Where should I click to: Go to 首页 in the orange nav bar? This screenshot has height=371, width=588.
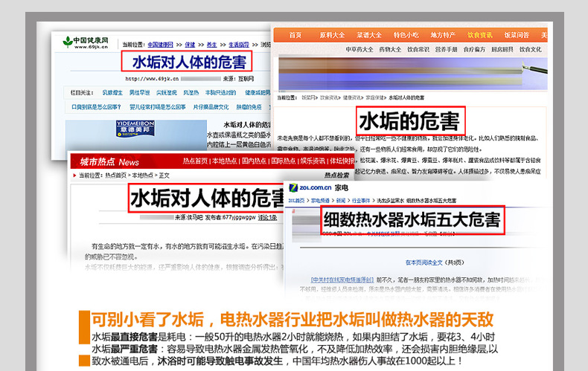(295, 35)
